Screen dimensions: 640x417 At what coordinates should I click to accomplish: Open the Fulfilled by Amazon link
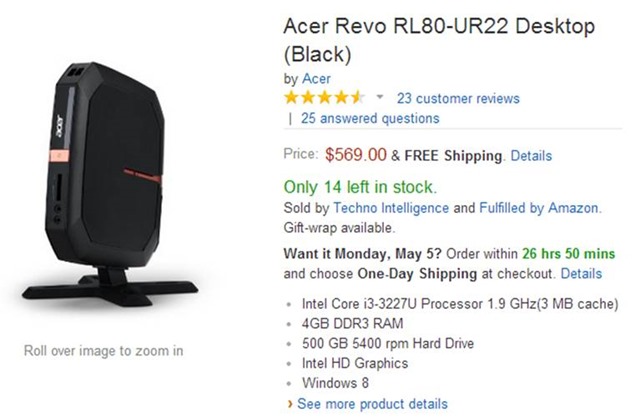538,208
